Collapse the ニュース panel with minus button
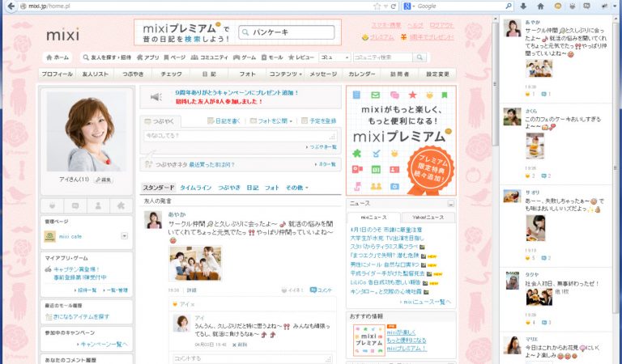The image size is (622, 364). coord(450,204)
